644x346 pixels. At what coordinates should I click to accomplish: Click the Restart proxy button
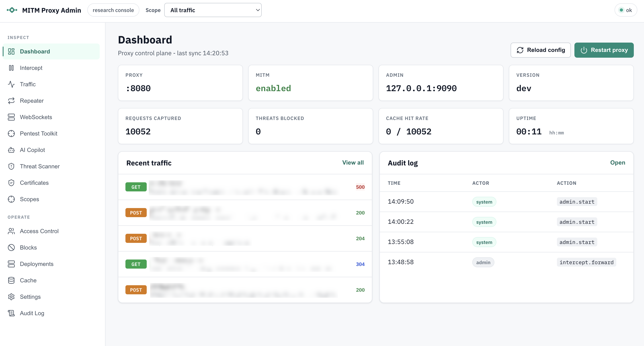604,50
